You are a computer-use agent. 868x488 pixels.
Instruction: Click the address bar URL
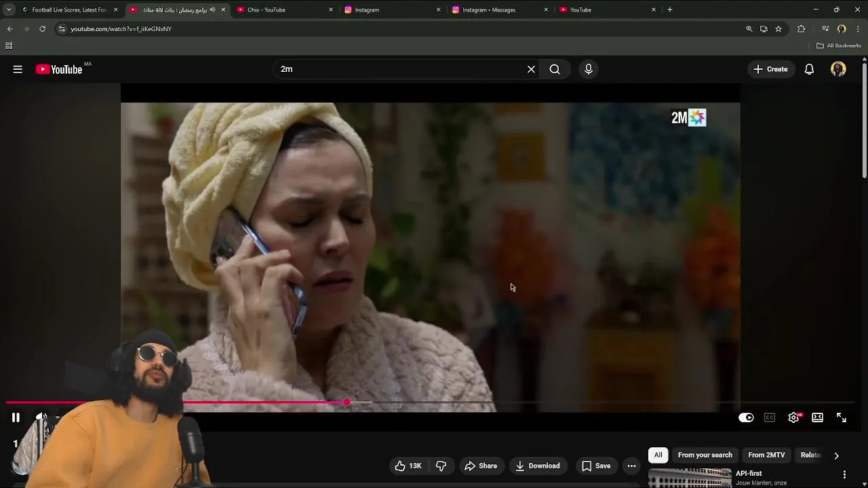point(121,29)
